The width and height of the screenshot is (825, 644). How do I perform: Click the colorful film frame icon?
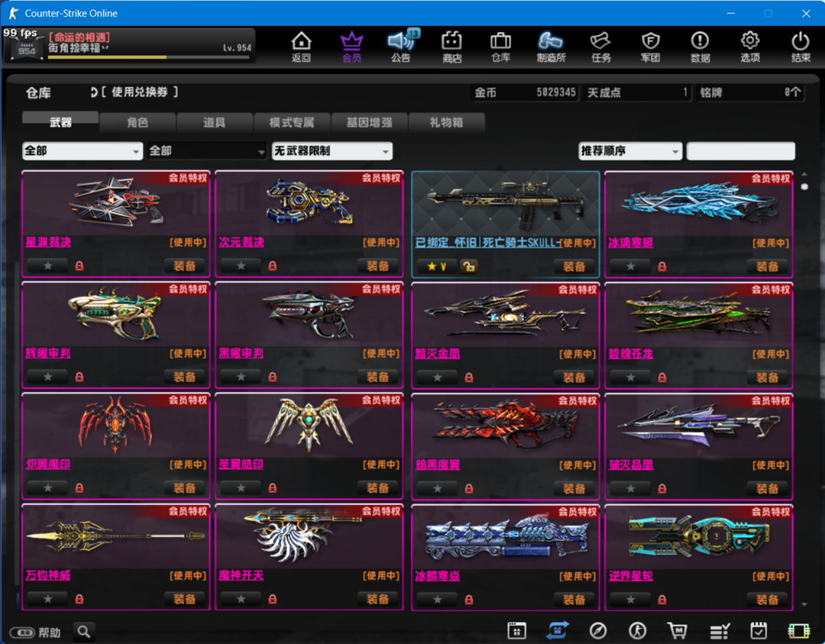click(x=799, y=630)
